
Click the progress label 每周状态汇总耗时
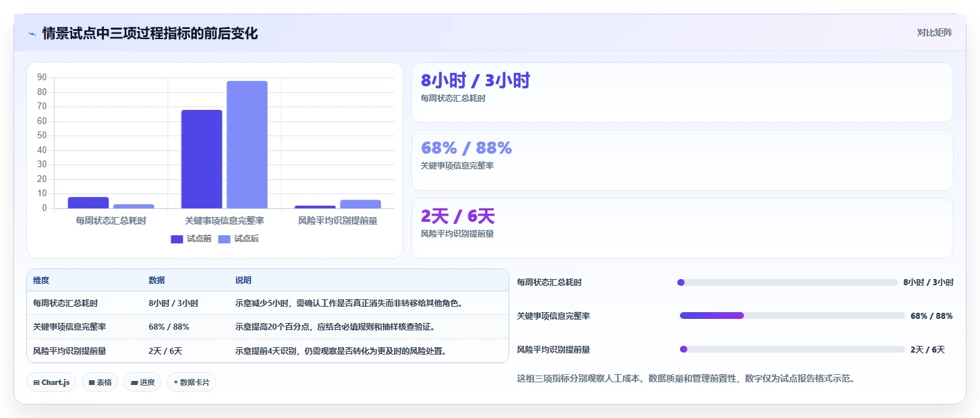point(549,282)
